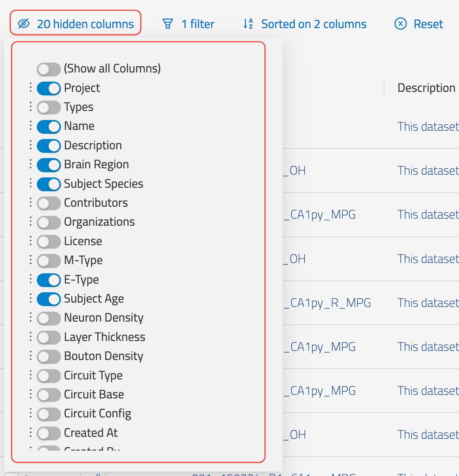Turn on the Created At toggle
459x476 pixels.
pyautogui.click(x=49, y=433)
